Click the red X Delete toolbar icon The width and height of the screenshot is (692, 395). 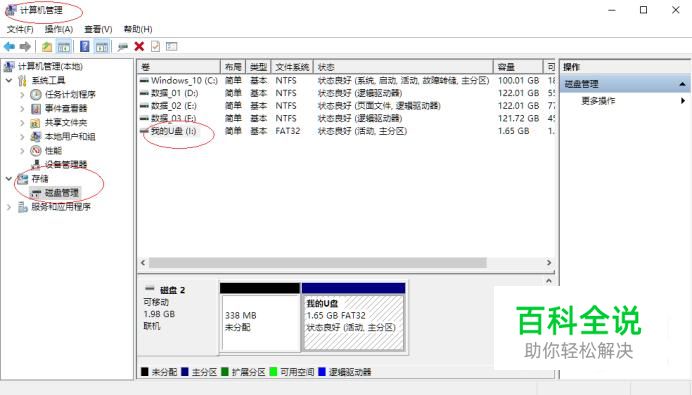click(139, 46)
